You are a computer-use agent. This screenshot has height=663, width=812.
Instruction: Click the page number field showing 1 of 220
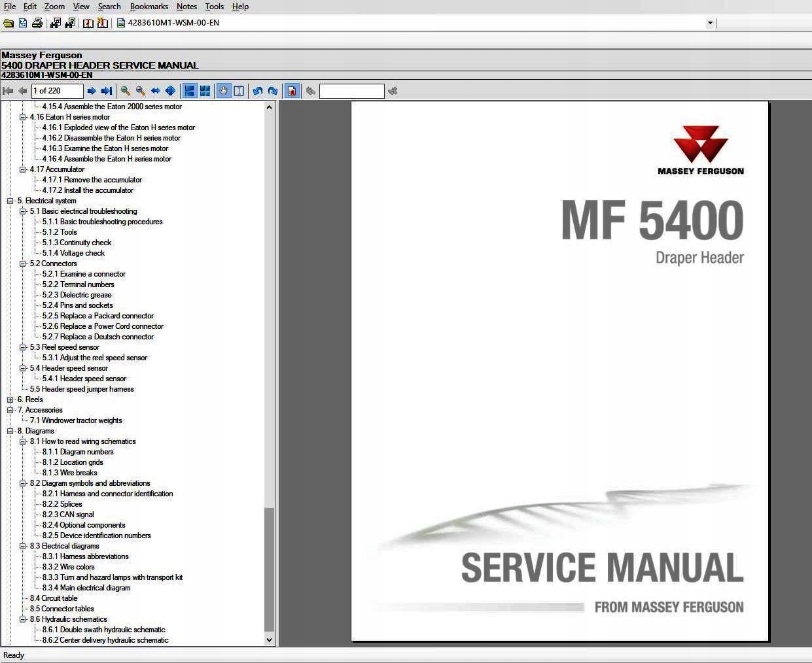58,91
